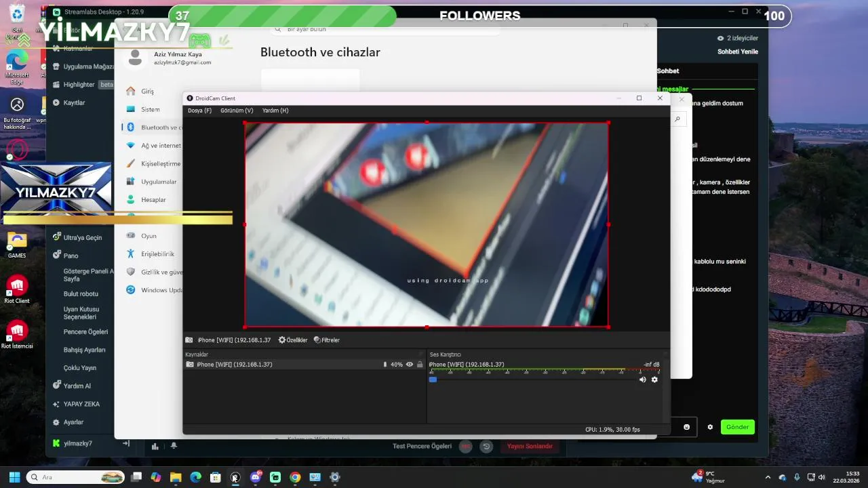This screenshot has width=868, height=488.
Task: Click Test Pencere Öğeleri button
Action: coord(422,447)
